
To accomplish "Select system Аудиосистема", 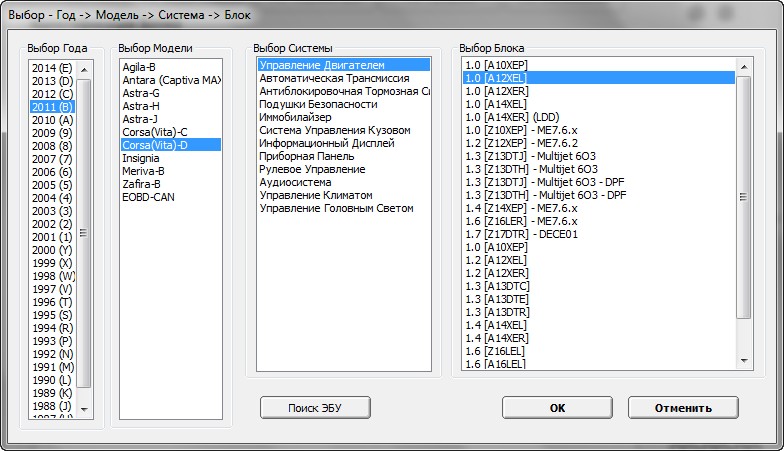I will click(x=344, y=182).
